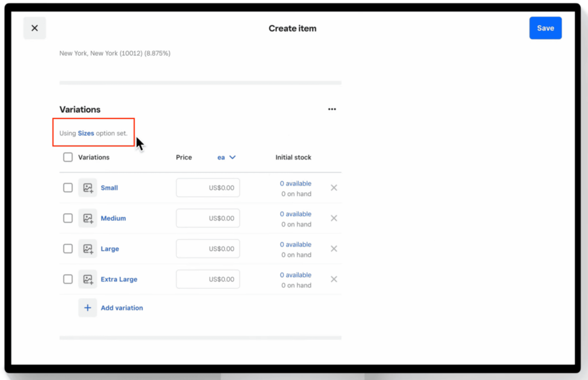Viewport: 588px width, 380px height.
Task: Open the Variations overflow menu
Action: coord(332,109)
